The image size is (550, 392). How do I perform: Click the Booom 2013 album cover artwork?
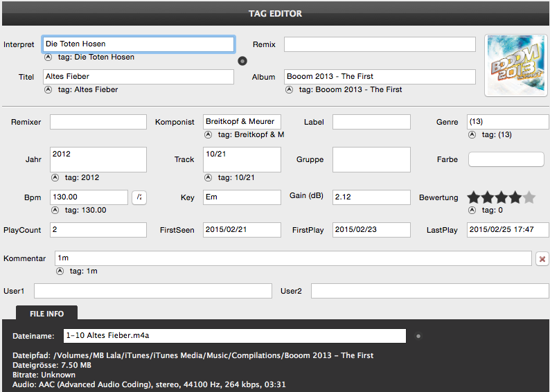click(x=513, y=66)
